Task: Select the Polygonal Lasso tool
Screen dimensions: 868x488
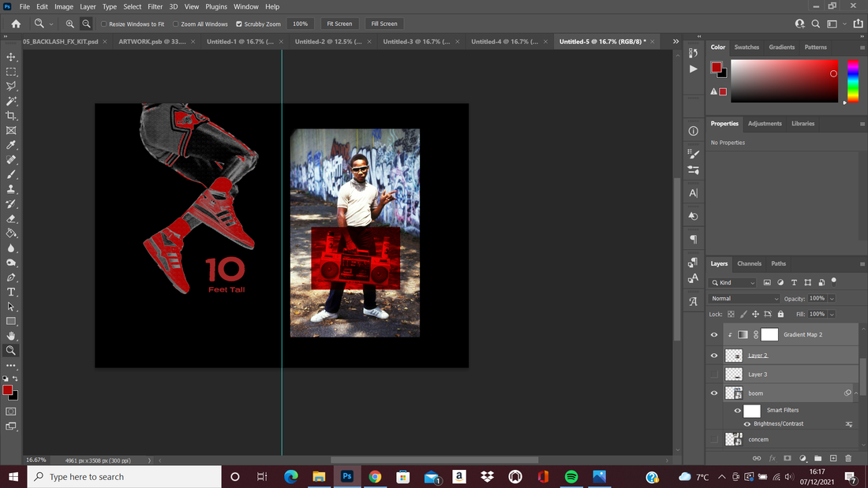Action: coord(11,86)
